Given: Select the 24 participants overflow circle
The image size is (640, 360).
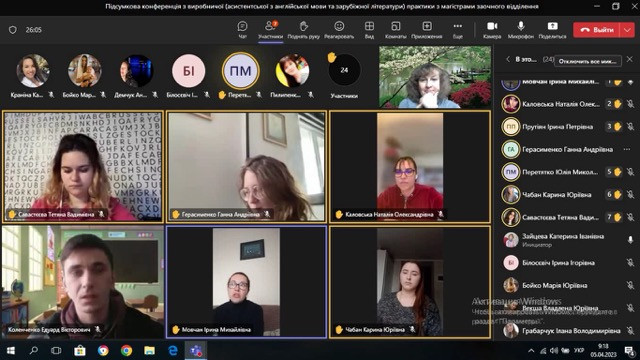Looking at the screenshot, I should (344, 70).
